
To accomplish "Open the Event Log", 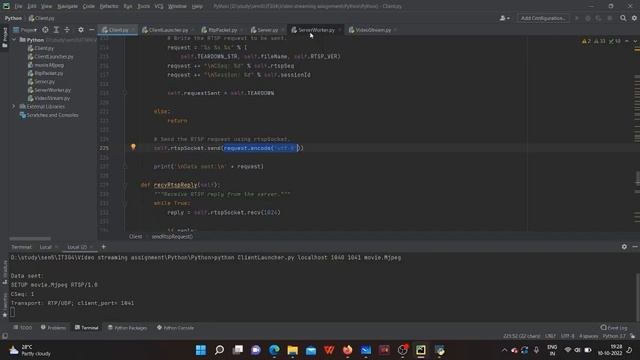I will (x=614, y=328).
